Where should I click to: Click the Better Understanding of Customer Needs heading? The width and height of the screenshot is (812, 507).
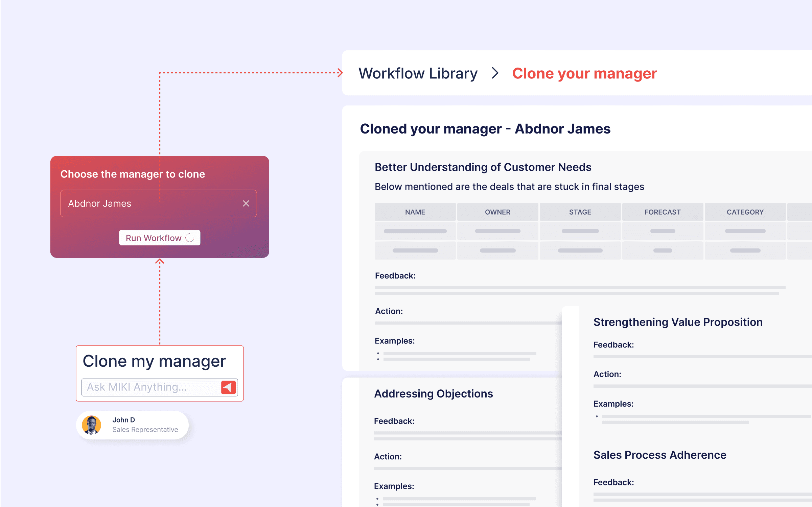tap(483, 167)
